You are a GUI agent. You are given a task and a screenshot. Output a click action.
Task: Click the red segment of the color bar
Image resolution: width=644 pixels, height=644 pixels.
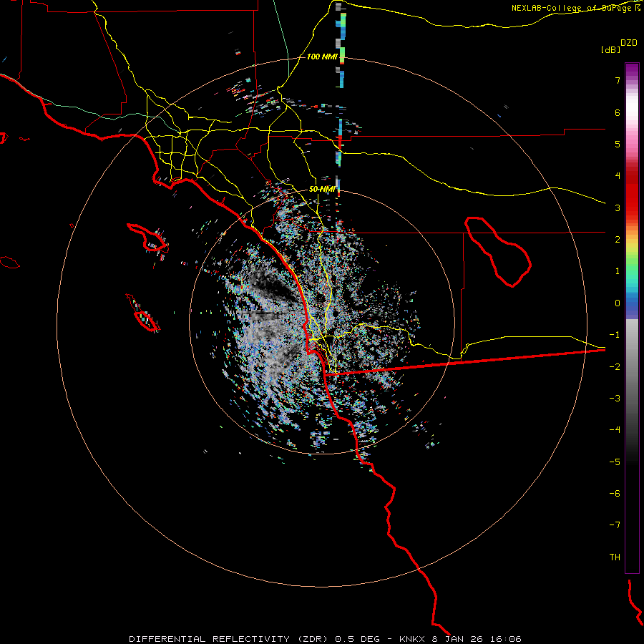click(x=632, y=197)
